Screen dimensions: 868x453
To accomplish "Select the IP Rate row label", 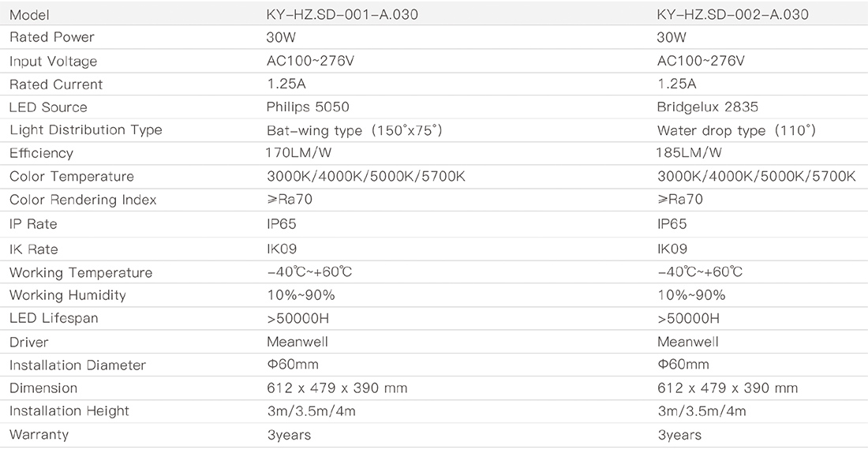I will (x=33, y=224).
